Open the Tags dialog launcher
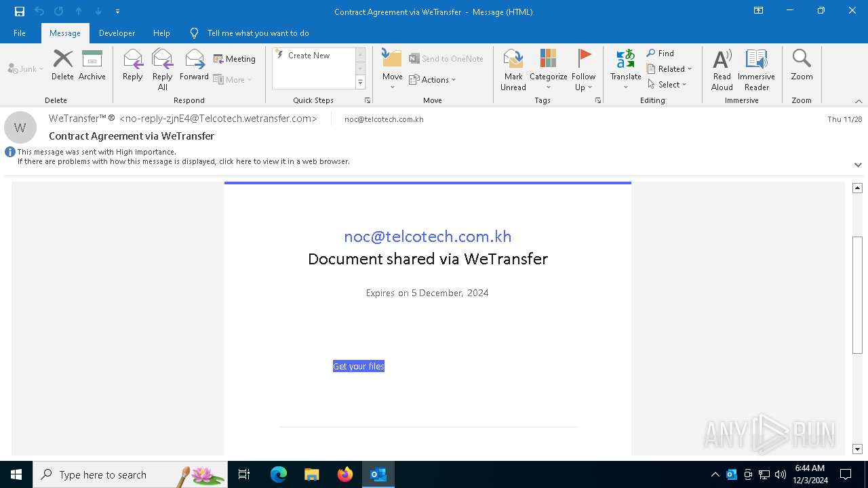The height and width of the screenshot is (488, 868). [598, 100]
